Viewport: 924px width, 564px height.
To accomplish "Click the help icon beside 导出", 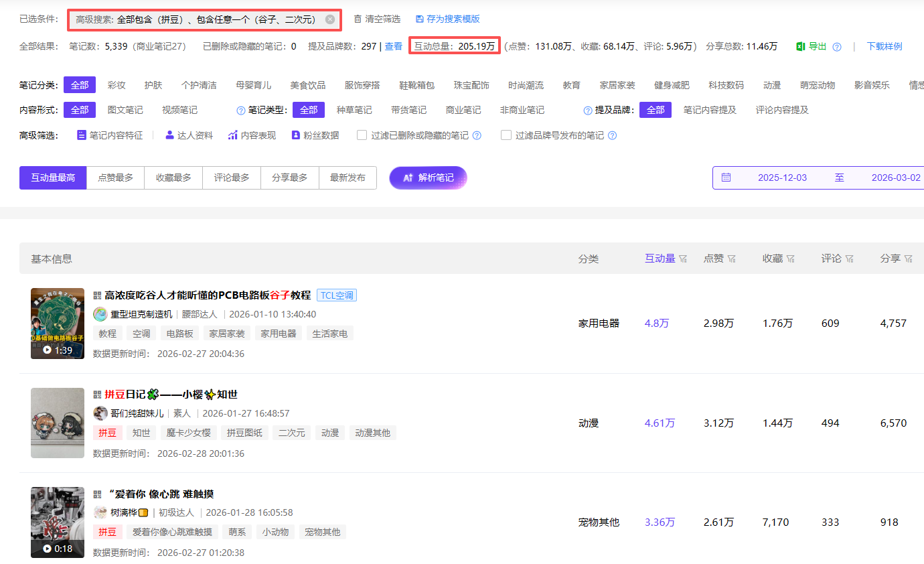I will point(836,47).
